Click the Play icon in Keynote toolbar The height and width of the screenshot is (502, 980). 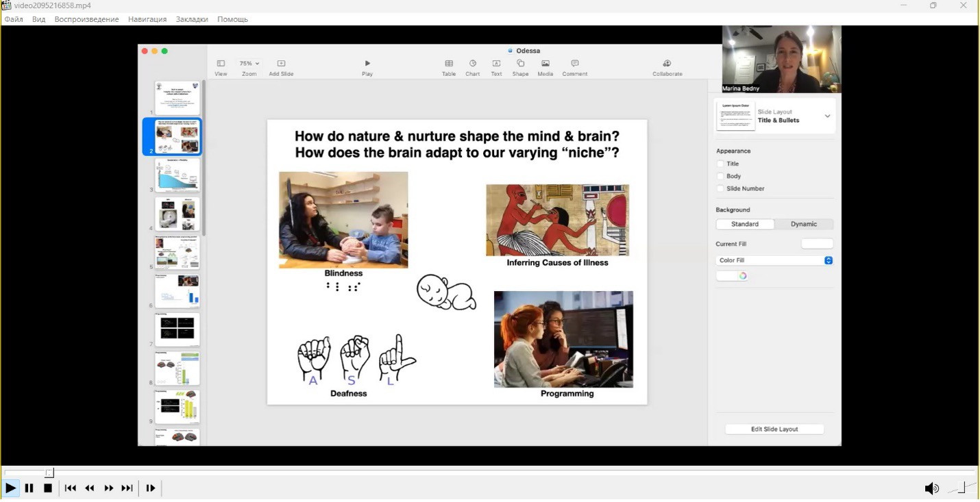point(367,64)
